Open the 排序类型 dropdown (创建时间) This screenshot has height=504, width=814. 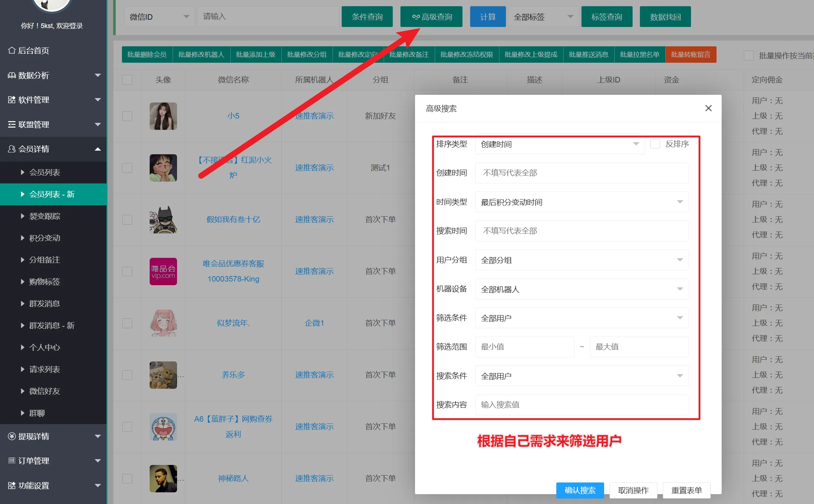560,144
